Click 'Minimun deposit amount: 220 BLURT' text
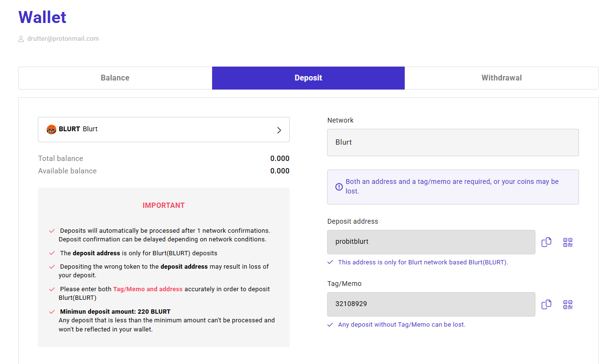 (x=115, y=312)
